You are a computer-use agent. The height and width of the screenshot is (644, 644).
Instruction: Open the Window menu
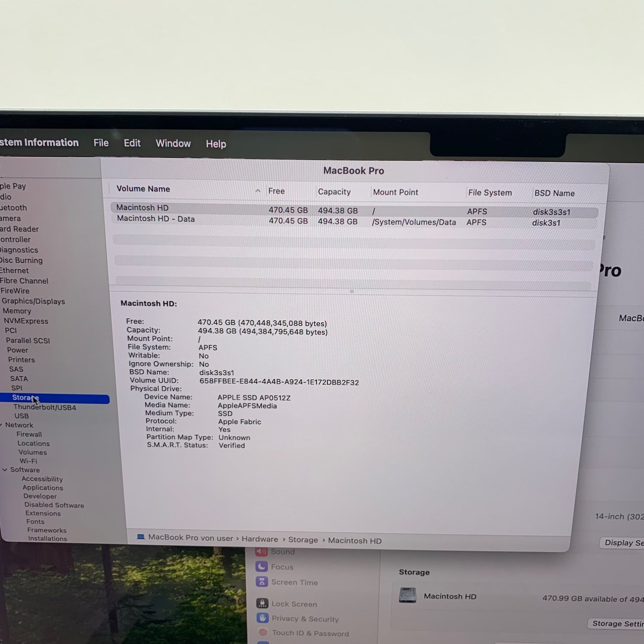(173, 143)
